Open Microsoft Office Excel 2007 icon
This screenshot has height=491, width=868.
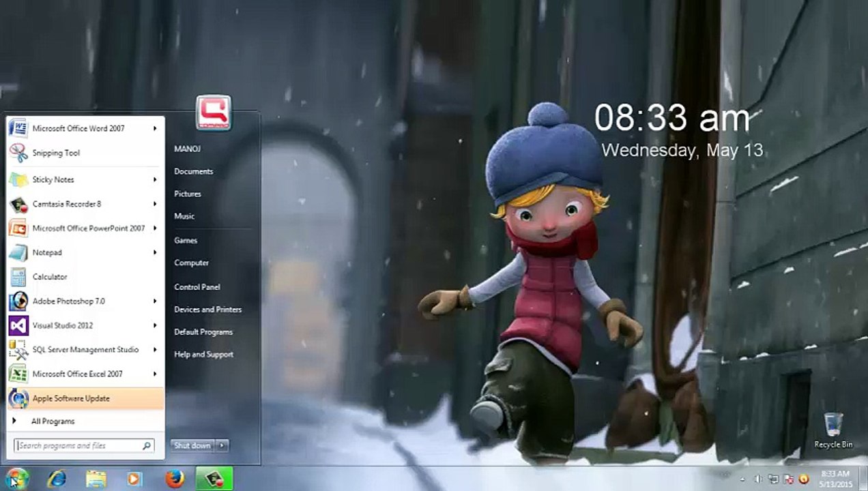(18, 374)
